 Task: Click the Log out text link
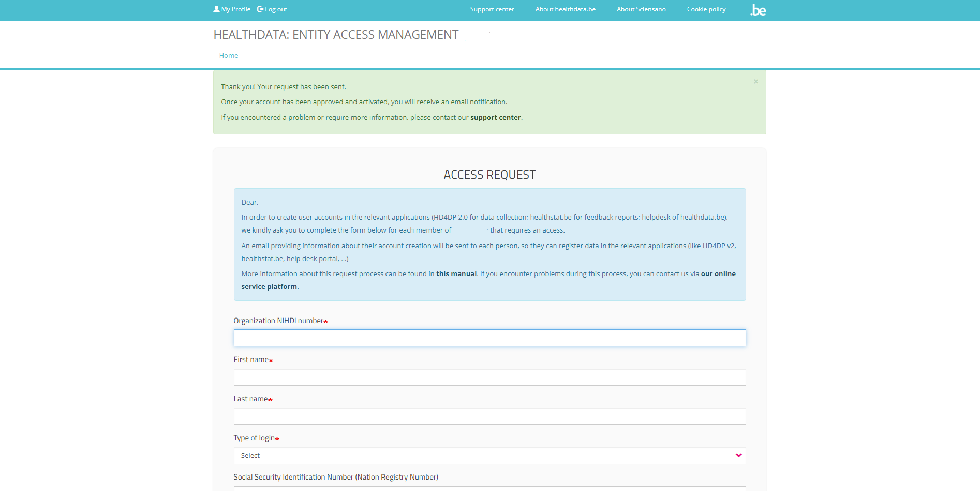(x=276, y=9)
